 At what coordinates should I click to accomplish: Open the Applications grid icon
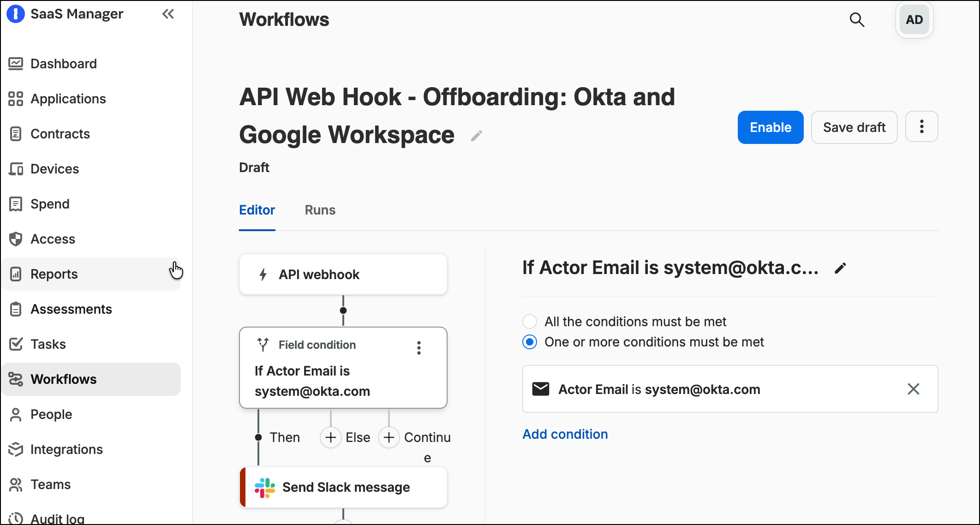pos(16,99)
